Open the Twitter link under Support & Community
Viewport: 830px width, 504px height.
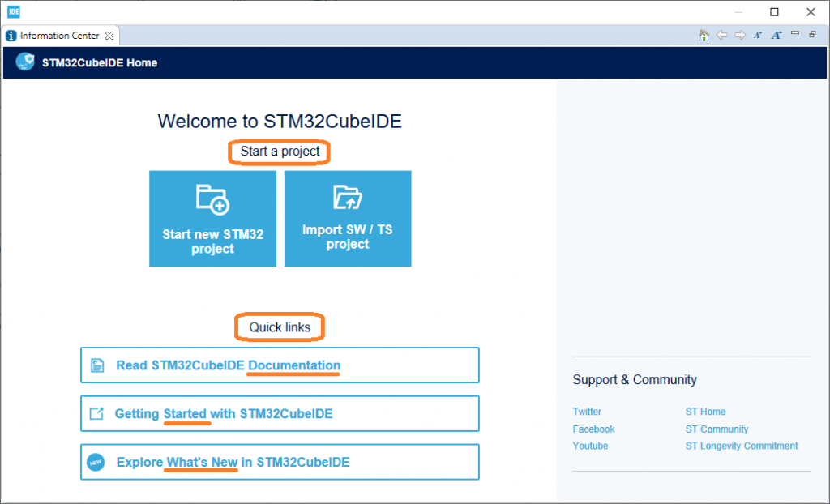coord(586,412)
